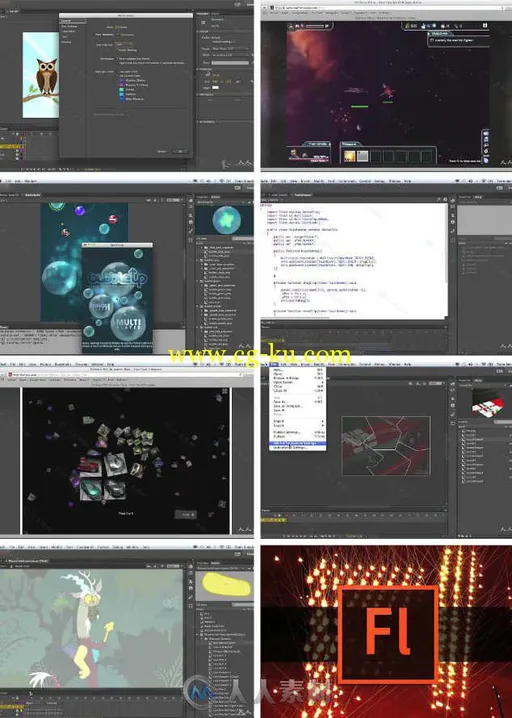Open the Export submenu in File menu
The width and height of the screenshot is (512, 718).
click(x=298, y=425)
